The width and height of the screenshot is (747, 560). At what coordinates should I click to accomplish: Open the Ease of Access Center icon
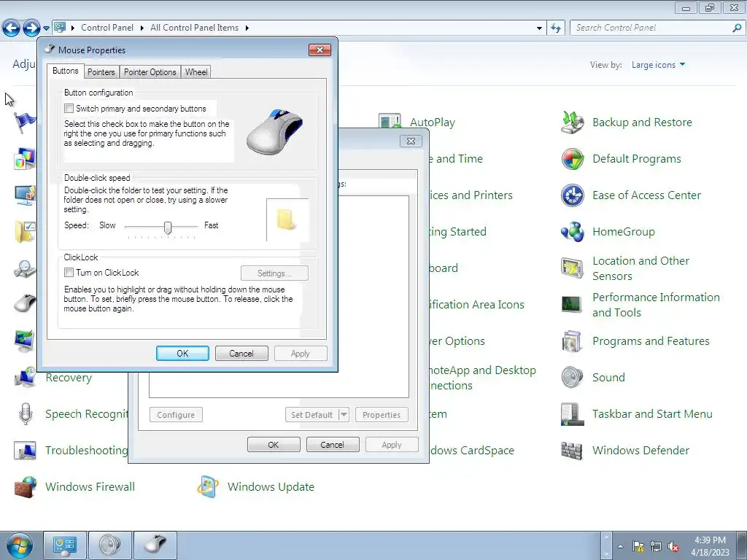[x=572, y=195]
